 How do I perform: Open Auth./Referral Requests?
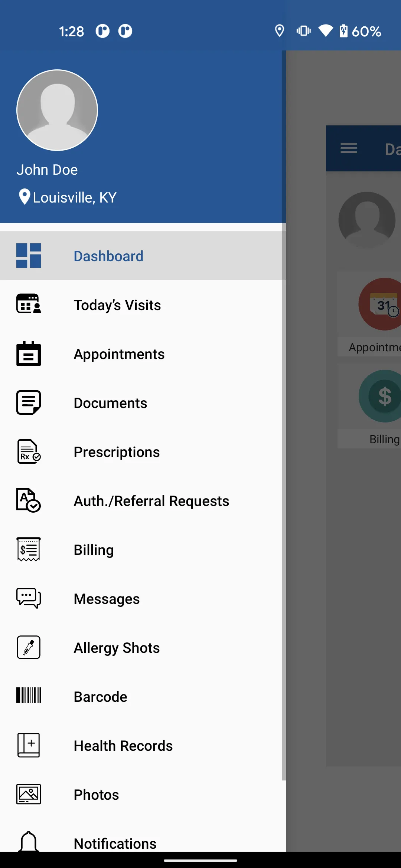click(x=143, y=501)
